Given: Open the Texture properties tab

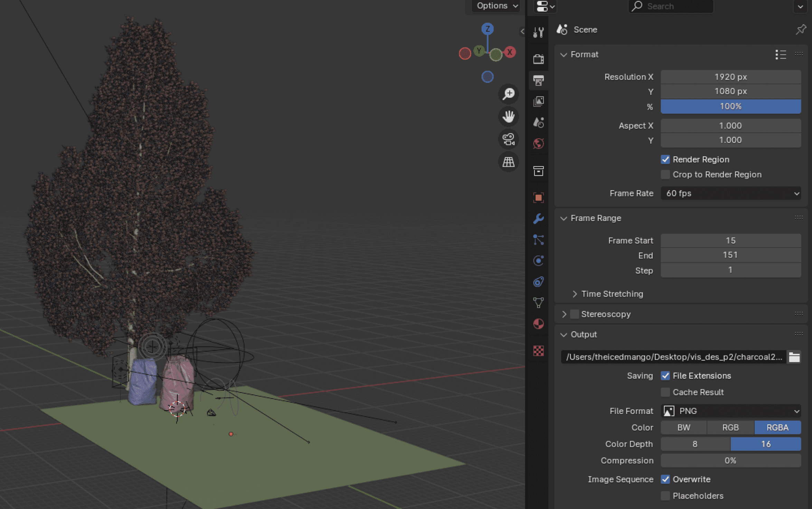Looking at the screenshot, I should click(538, 351).
